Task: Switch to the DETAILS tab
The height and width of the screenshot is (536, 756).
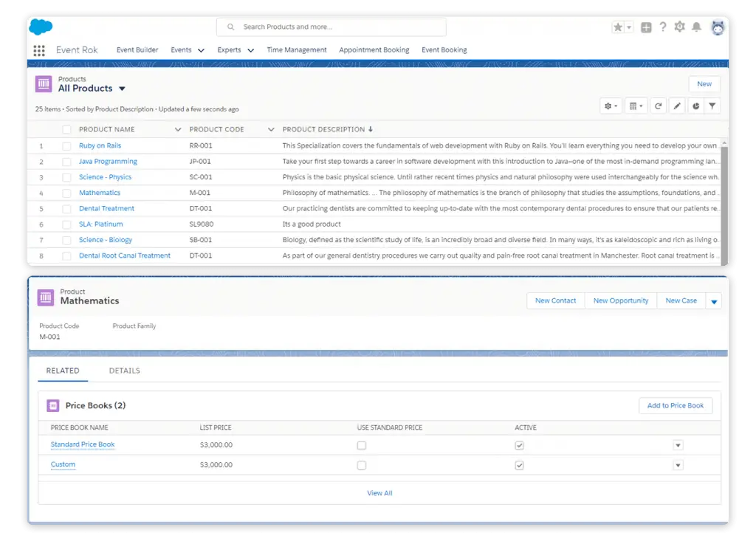Action: pyautogui.click(x=124, y=371)
